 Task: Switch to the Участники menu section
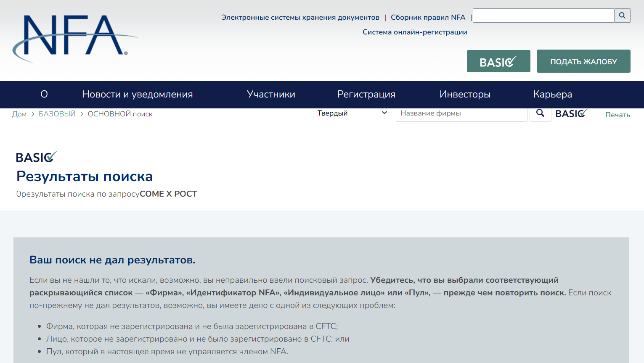271,94
